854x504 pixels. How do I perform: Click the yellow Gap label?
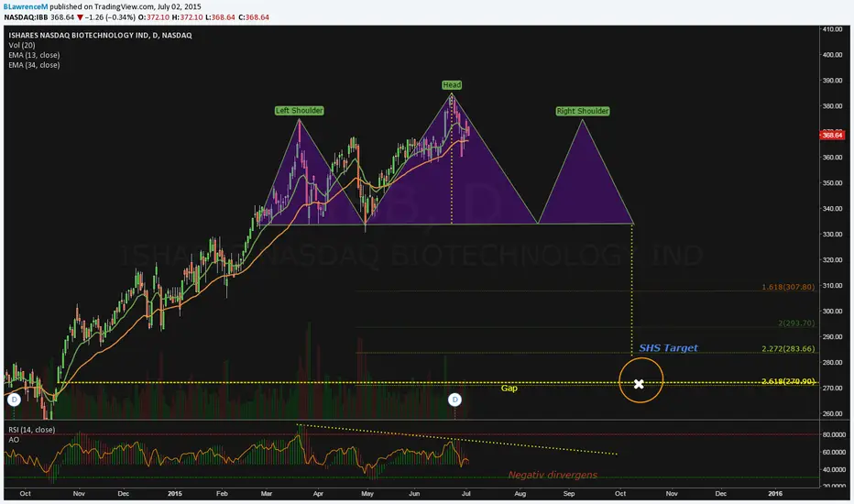(x=509, y=388)
